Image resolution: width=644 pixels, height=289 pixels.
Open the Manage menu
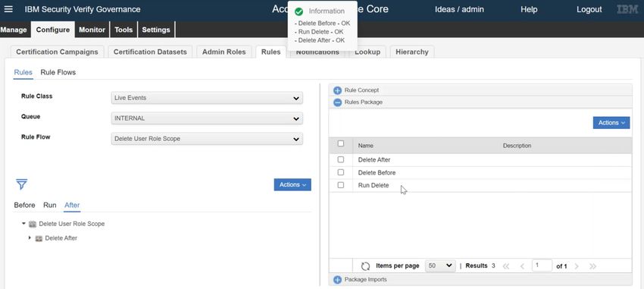click(14, 30)
